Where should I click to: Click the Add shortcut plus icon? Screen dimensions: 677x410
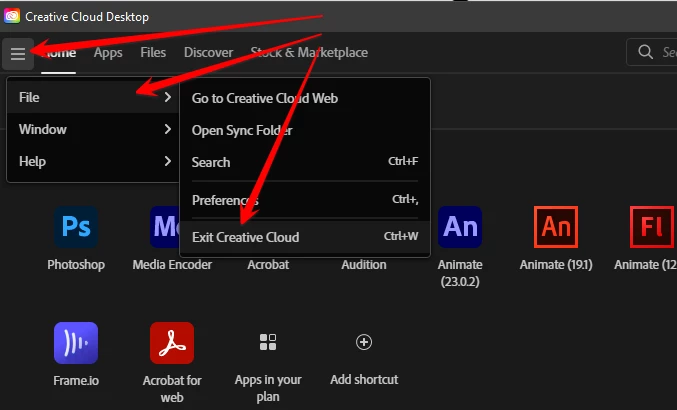click(364, 342)
